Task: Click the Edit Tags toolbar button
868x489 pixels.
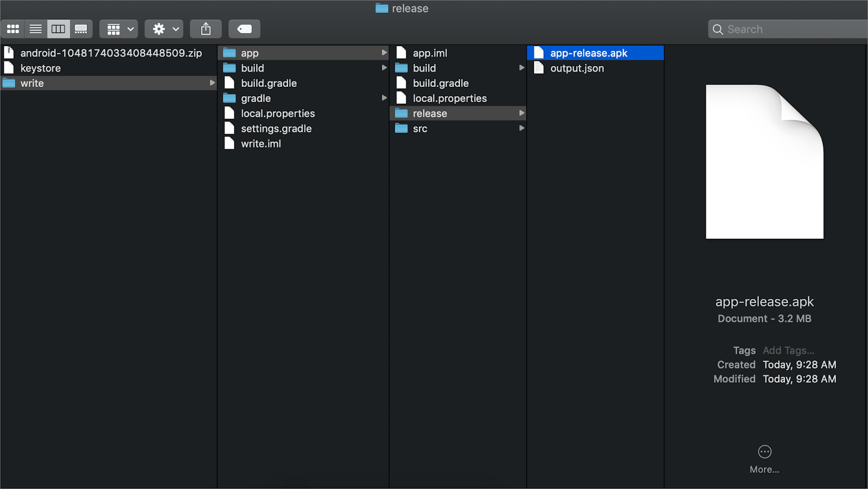Action: point(245,29)
